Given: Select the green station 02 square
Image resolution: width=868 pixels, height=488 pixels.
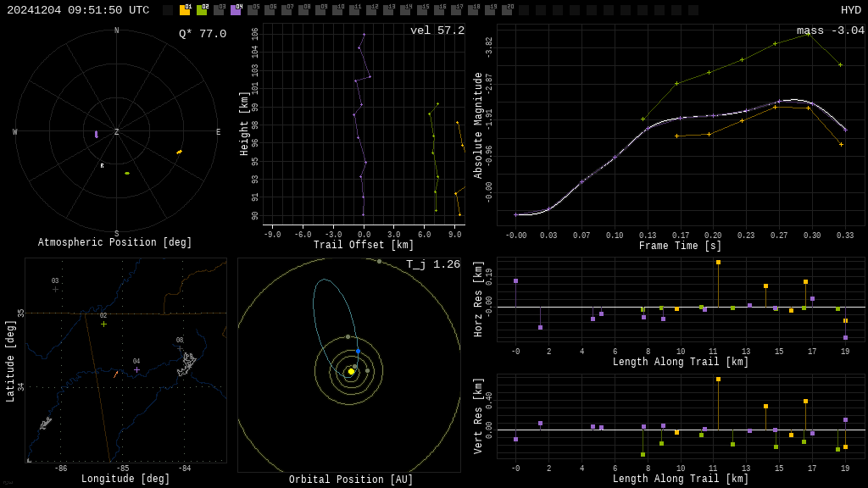Looking at the screenshot, I should click(202, 10).
